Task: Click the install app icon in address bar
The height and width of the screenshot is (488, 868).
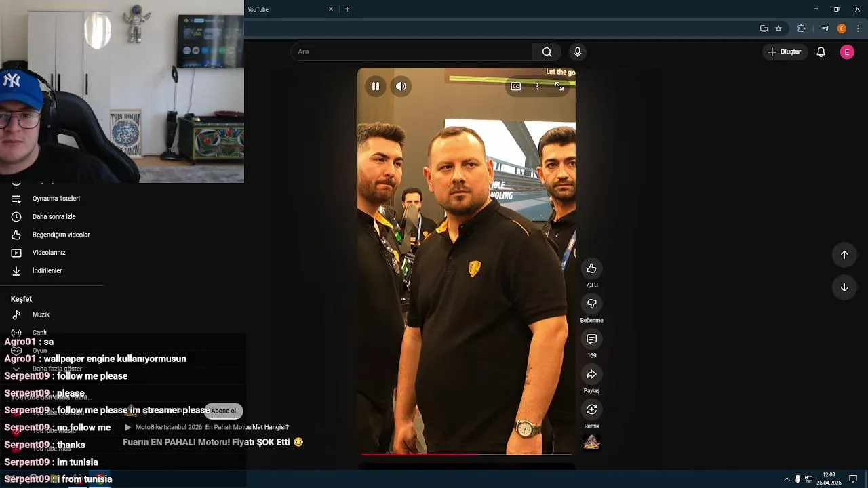Action: point(764,28)
